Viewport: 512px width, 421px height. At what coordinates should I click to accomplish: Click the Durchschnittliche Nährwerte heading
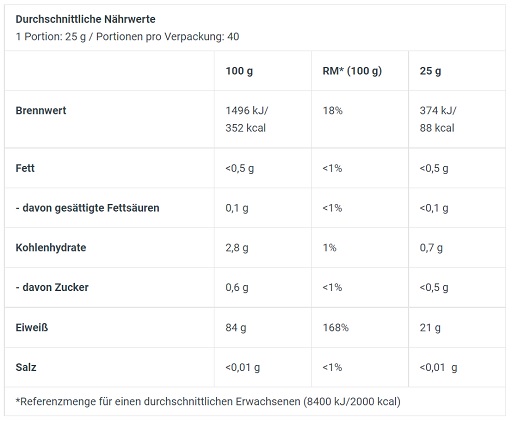coord(85,19)
